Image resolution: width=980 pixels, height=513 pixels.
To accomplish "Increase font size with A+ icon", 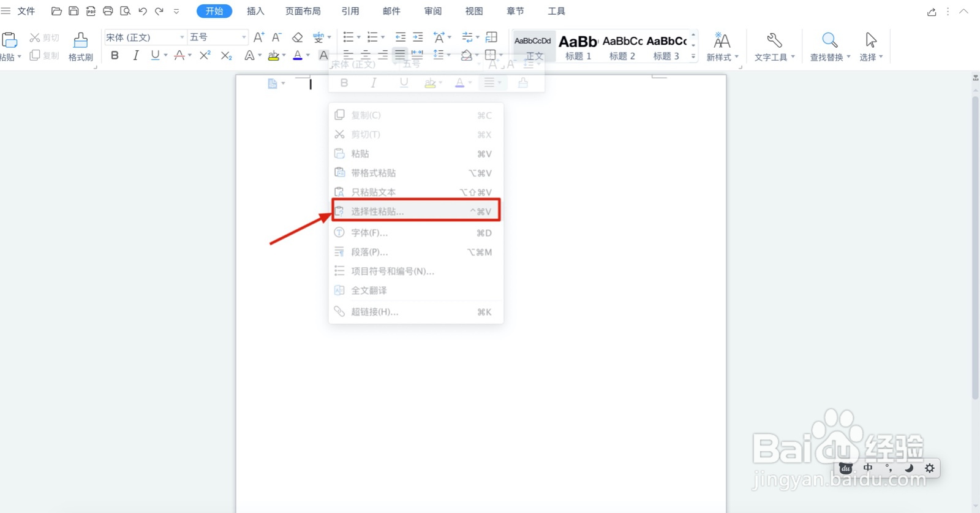I will pyautogui.click(x=259, y=37).
